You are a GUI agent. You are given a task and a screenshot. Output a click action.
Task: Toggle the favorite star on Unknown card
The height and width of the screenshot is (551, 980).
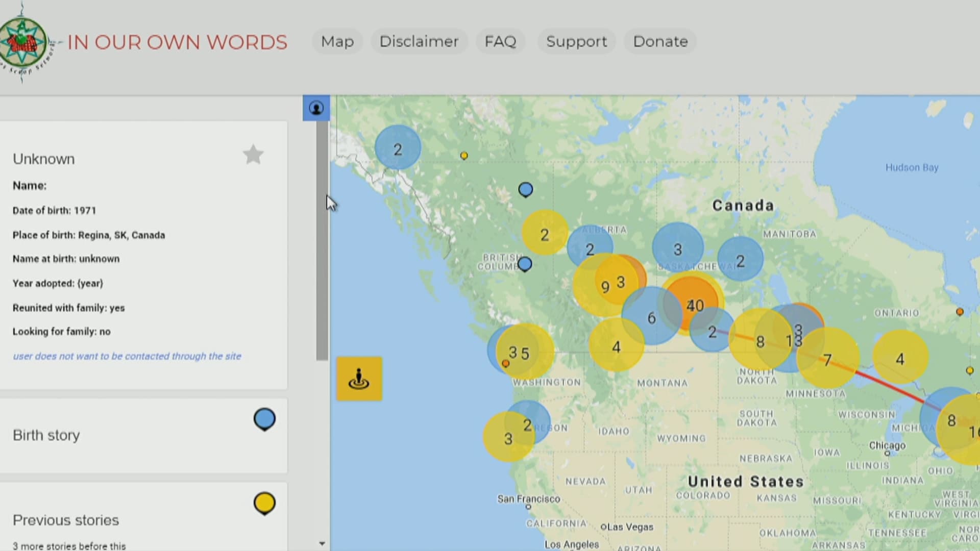pos(253,155)
